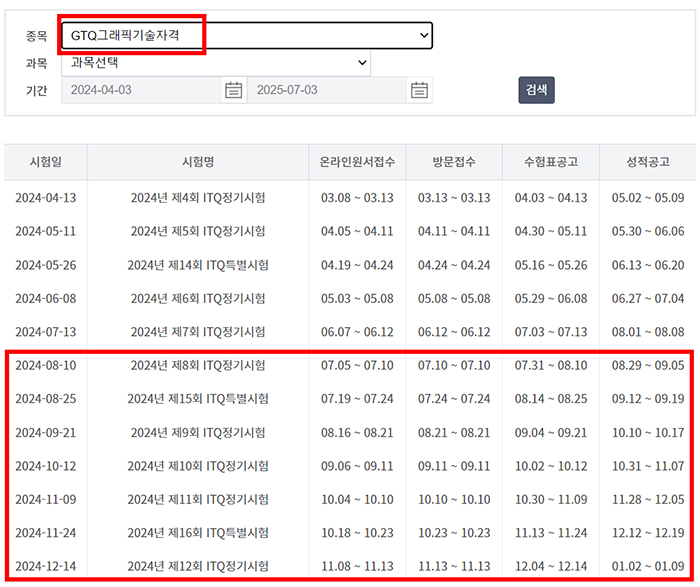This screenshot has width=700, height=587.
Task: Select 2024년 제16회 ITQ특별시험 row name
Action: (x=198, y=533)
